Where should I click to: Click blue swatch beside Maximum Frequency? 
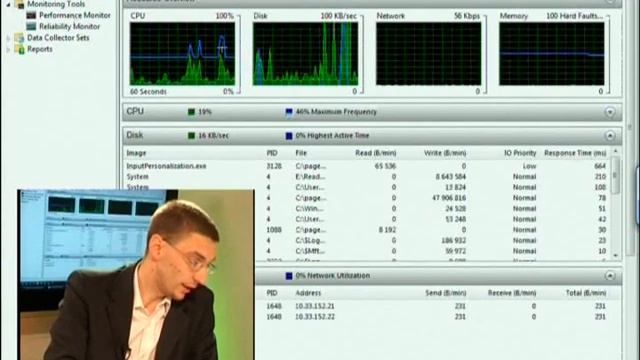[x=289, y=112]
